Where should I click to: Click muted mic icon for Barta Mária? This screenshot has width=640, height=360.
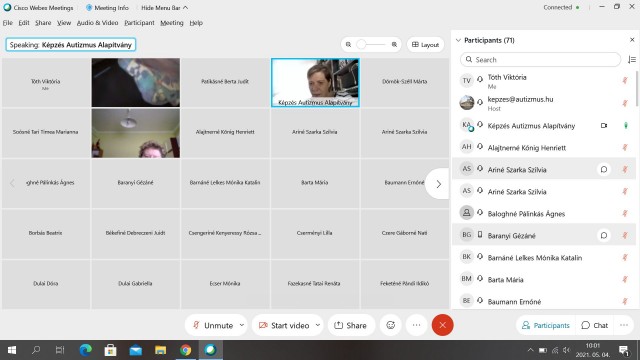coord(625,279)
